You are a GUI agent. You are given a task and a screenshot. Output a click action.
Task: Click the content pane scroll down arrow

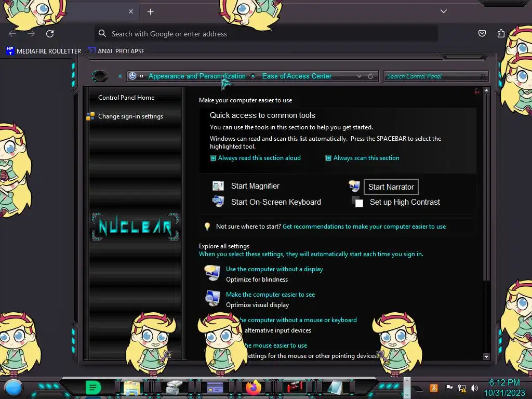pos(486,356)
